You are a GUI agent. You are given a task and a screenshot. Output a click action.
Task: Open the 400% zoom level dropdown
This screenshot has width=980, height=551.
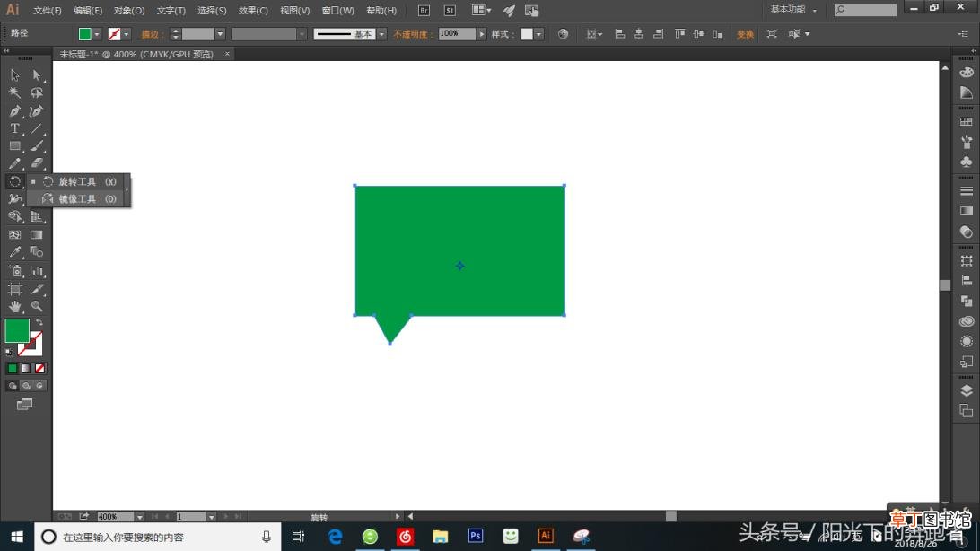pos(139,517)
